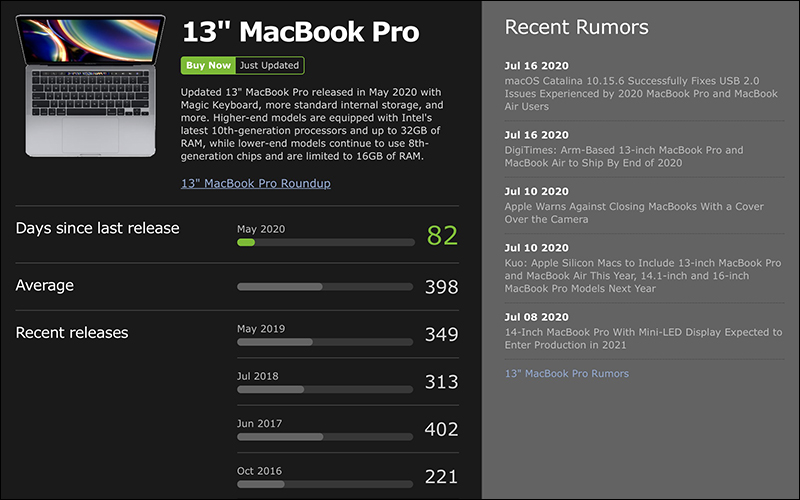Image resolution: width=800 pixels, height=500 pixels.
Task: Click the green 82 days count
Action: pyautogui.click(x=442, y=236)
